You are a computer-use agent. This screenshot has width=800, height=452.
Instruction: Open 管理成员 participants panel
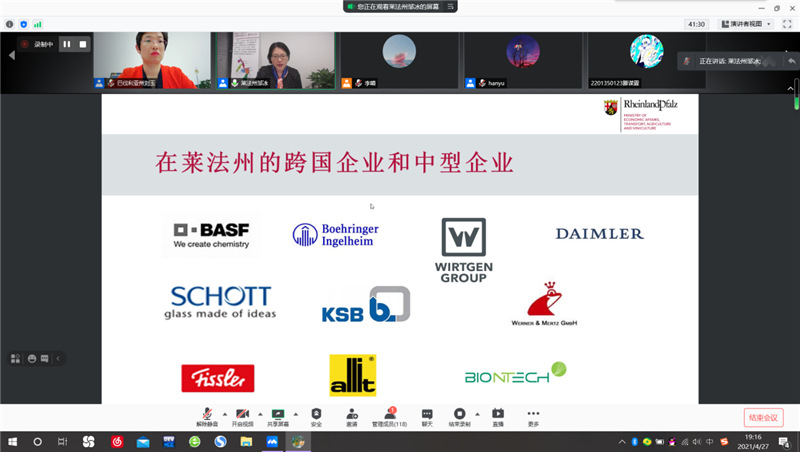390,413
